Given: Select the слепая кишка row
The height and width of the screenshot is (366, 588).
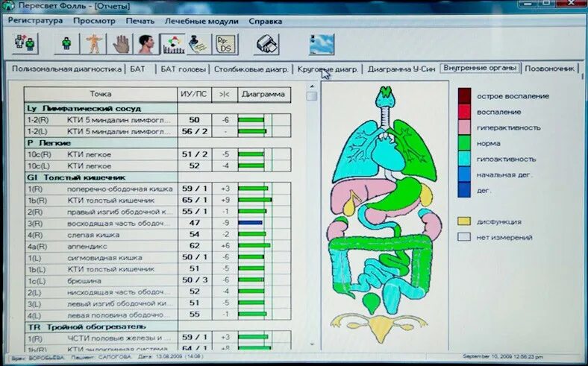Looking at the screenshot, I should [x=157, y=235].
